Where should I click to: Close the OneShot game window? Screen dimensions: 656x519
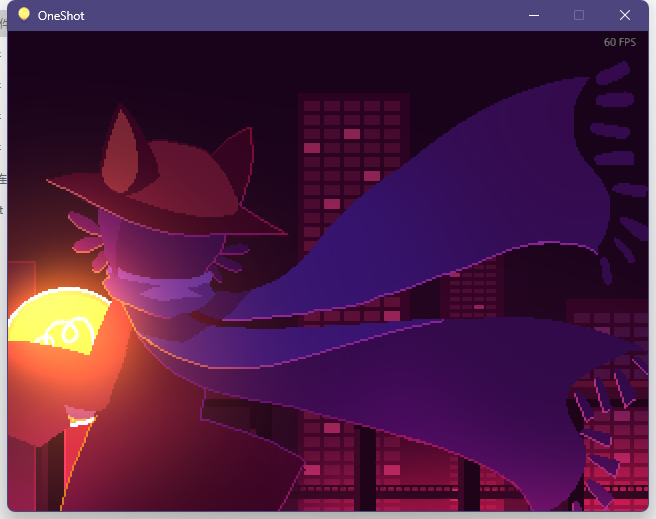[625, 15]
